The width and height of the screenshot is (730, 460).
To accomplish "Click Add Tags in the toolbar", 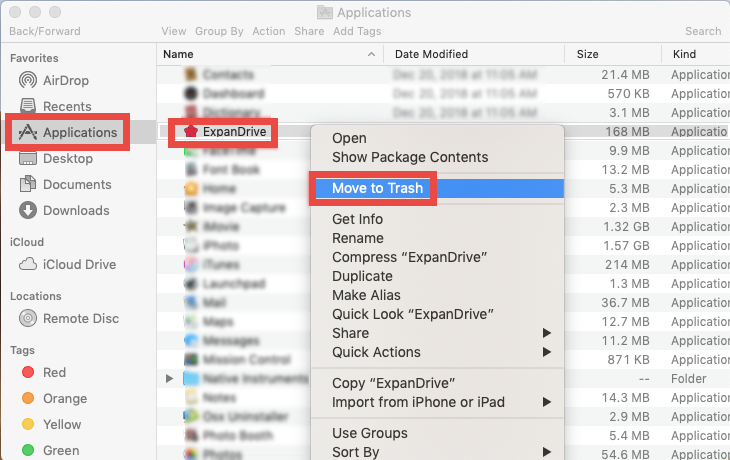I will click(357, 31).
